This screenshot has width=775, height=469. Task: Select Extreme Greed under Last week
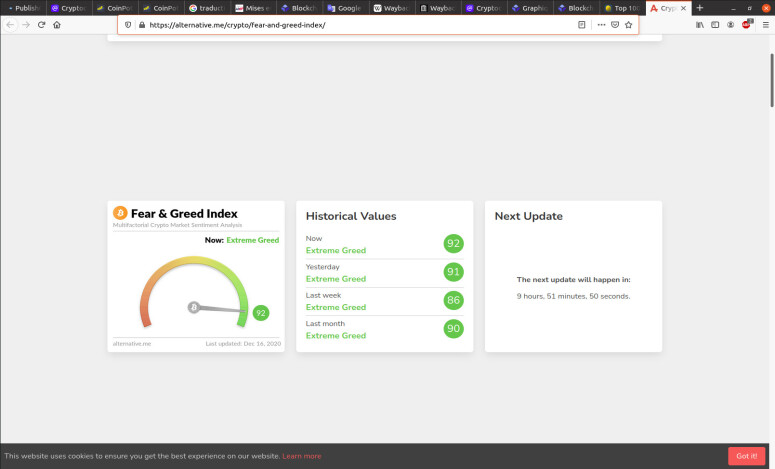tap(336, 307)
